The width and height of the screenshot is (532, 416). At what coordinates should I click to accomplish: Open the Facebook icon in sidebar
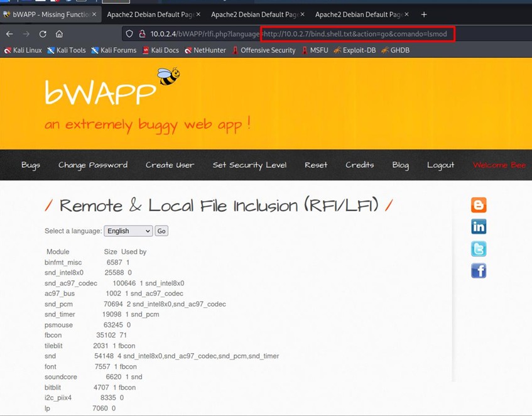click(479, 270)
